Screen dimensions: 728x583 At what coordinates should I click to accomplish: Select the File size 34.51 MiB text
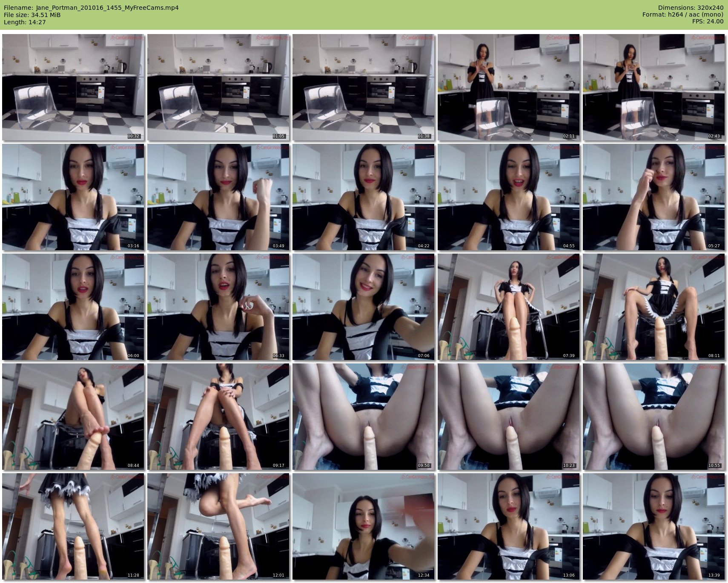click(x=32, y=15)
